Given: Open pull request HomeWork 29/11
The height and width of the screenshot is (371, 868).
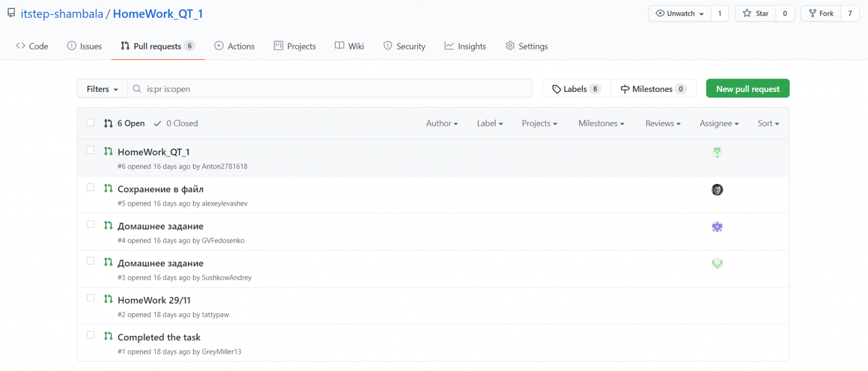Looking at the screenshot, I should point(154,300).
